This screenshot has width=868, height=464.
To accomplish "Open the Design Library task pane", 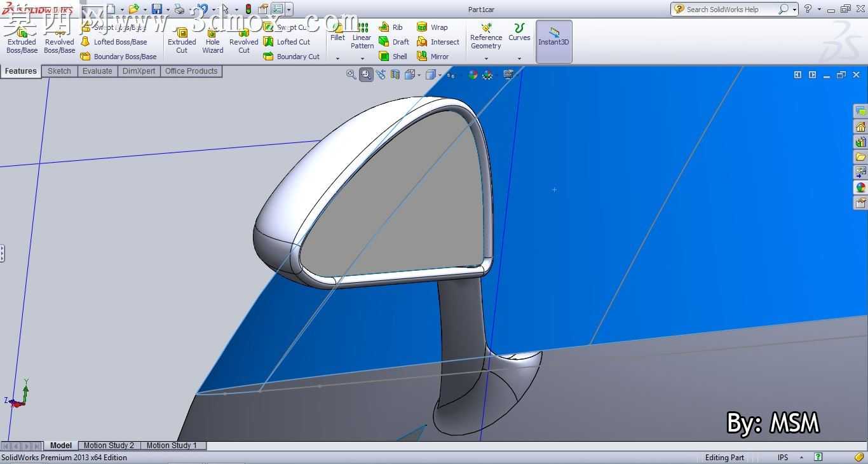I will [860, 142].
